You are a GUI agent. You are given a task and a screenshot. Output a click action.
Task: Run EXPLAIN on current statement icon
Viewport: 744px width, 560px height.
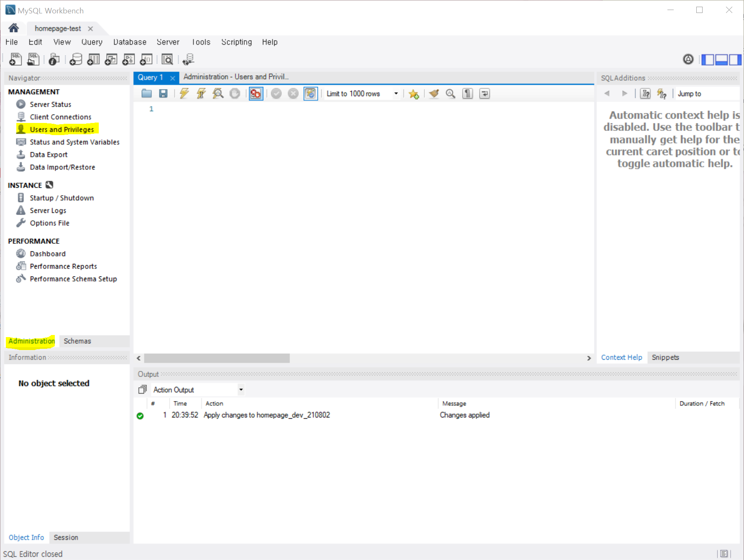point(218,93)
